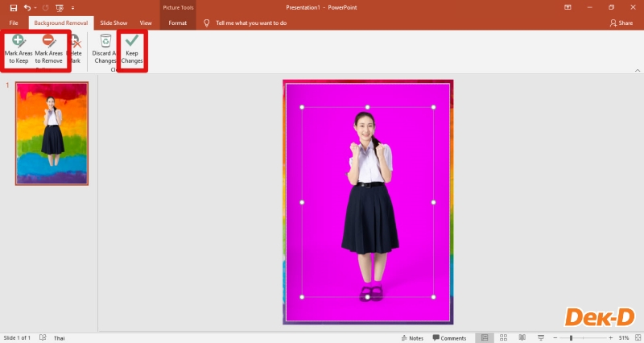Switch to the Slide Show tab
The width and height of the screenshot is (644, 343).
113,23
